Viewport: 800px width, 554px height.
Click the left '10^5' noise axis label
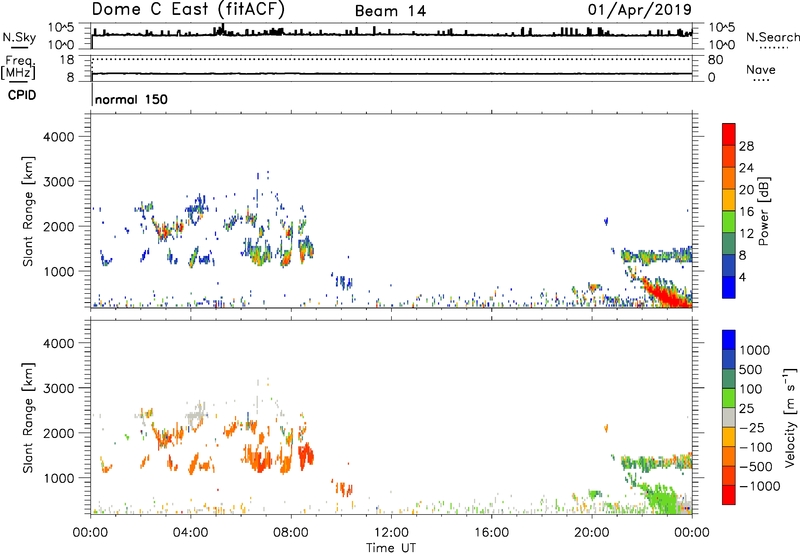(61, 28)
